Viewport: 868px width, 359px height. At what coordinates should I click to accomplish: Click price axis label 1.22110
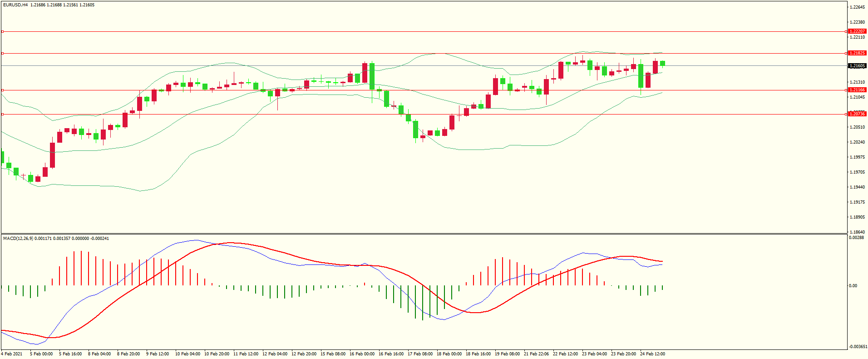857,37
